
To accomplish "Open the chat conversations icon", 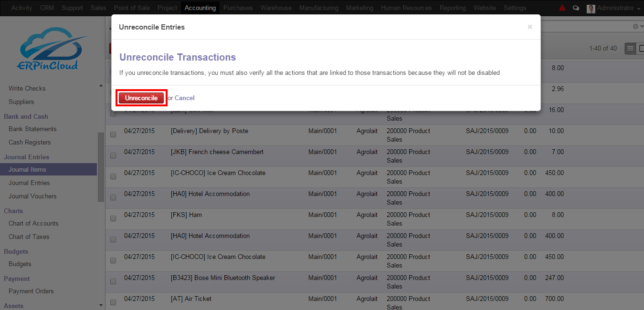I will pos(576,8).
